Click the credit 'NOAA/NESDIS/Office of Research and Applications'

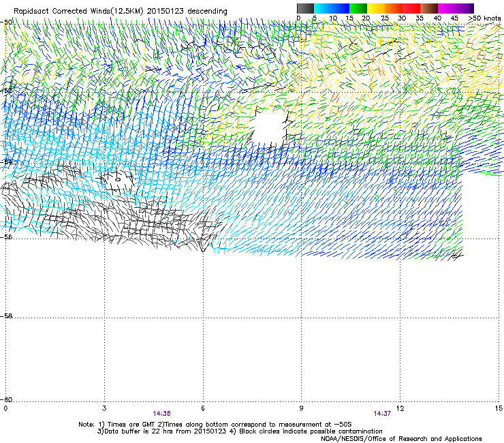point(401,439)
